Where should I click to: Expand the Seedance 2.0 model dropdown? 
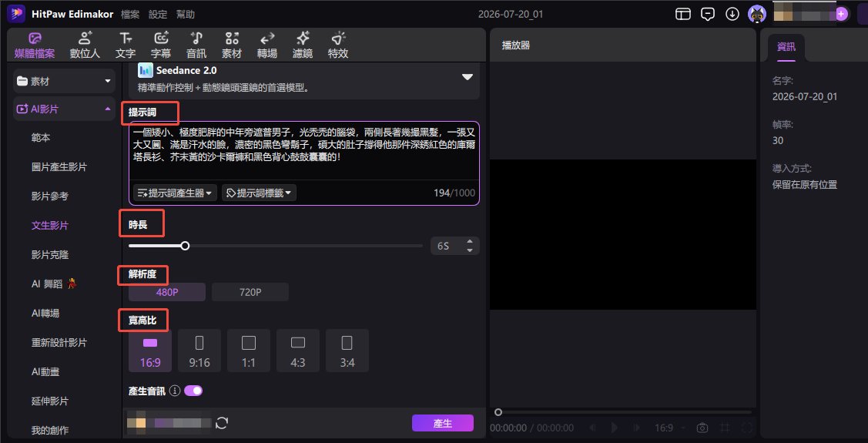tap(468, 77)
